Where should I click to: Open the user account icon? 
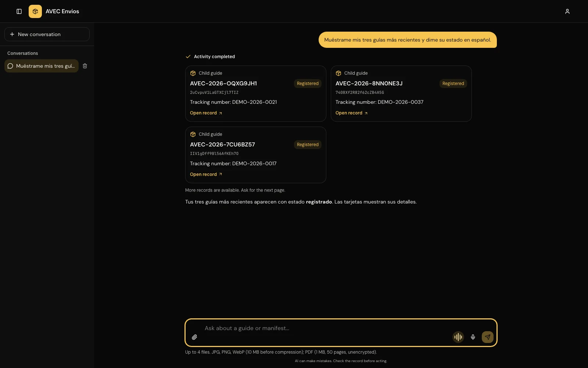pos(567,11)
